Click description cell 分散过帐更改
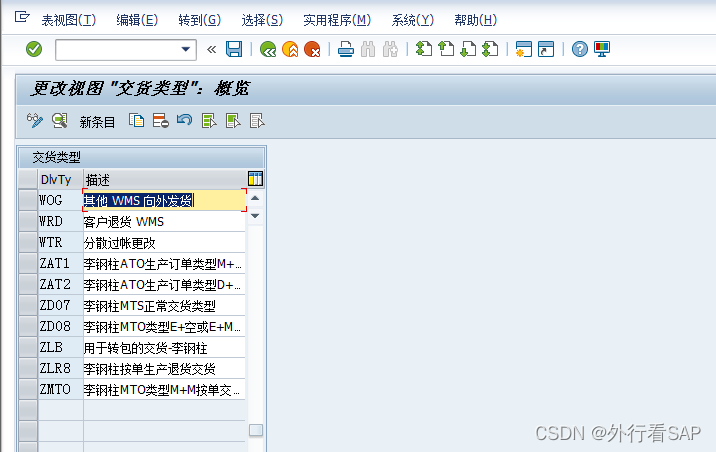Screen dimensions: 716x452 click(164, 242)
